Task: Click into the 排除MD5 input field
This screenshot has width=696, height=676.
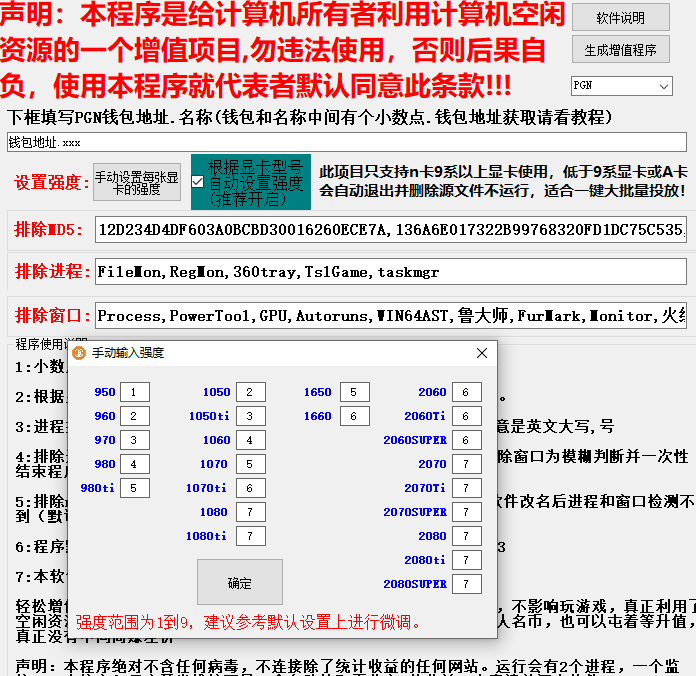Action: click(x=391, y=229)
